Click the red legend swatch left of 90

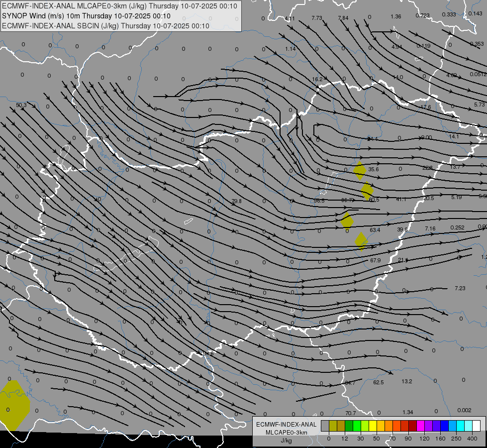[405, 426]
